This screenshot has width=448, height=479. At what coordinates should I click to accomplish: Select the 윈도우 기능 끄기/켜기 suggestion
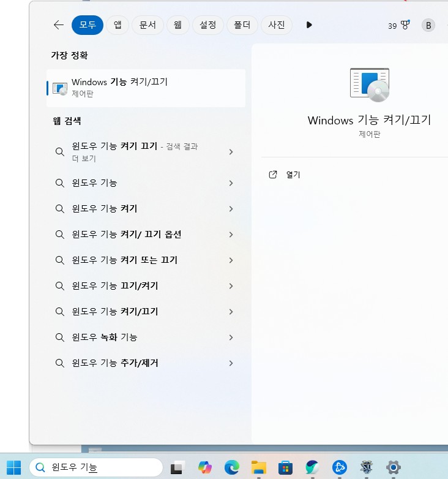click(x=114, y=286)
